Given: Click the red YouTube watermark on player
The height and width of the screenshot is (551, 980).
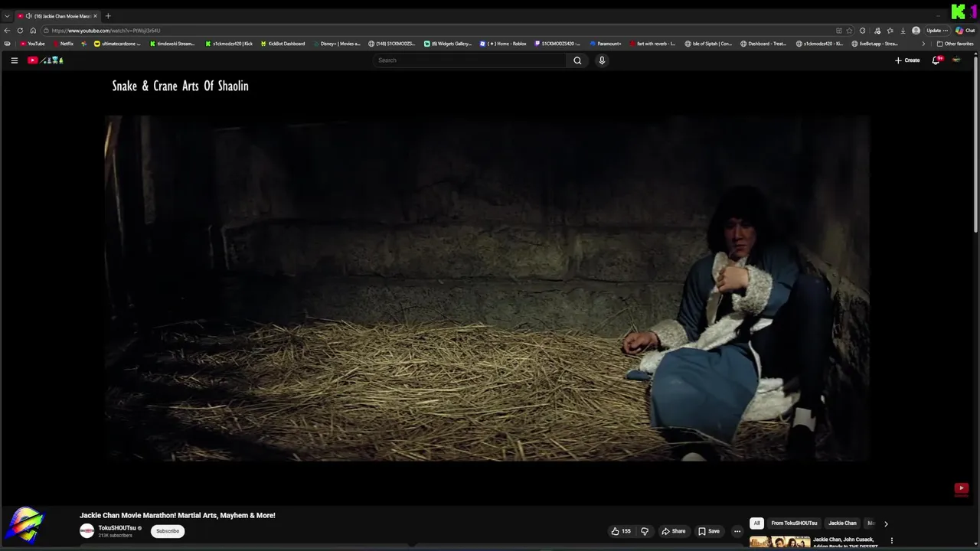Looking at the screenshot, I should (x=962, y=488).
